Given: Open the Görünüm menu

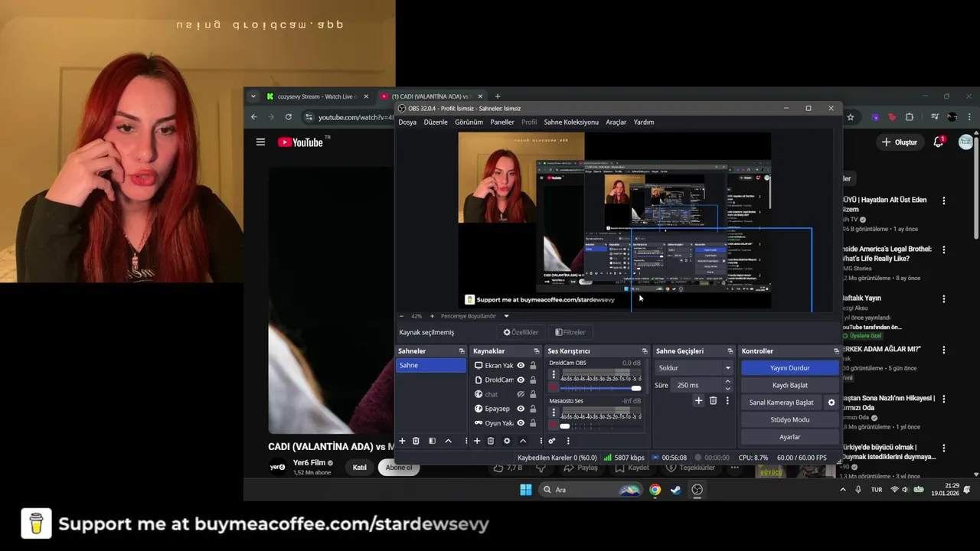Looking at the screenshot, I should (469, 122).
